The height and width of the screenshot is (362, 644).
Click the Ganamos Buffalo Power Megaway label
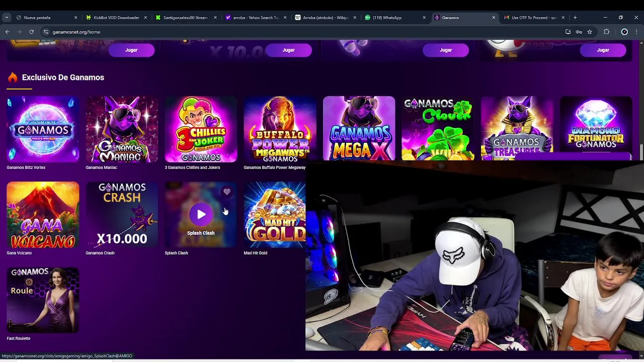(x=275, y=167)
